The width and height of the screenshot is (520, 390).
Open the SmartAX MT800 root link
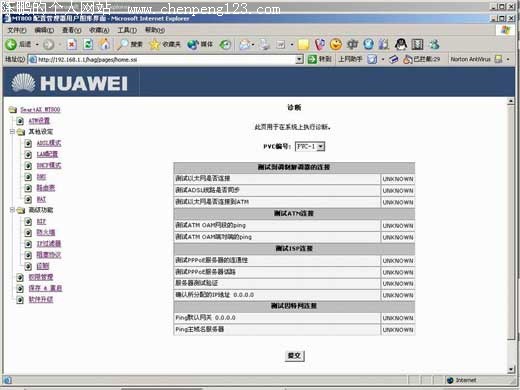(x=40, y=110)
